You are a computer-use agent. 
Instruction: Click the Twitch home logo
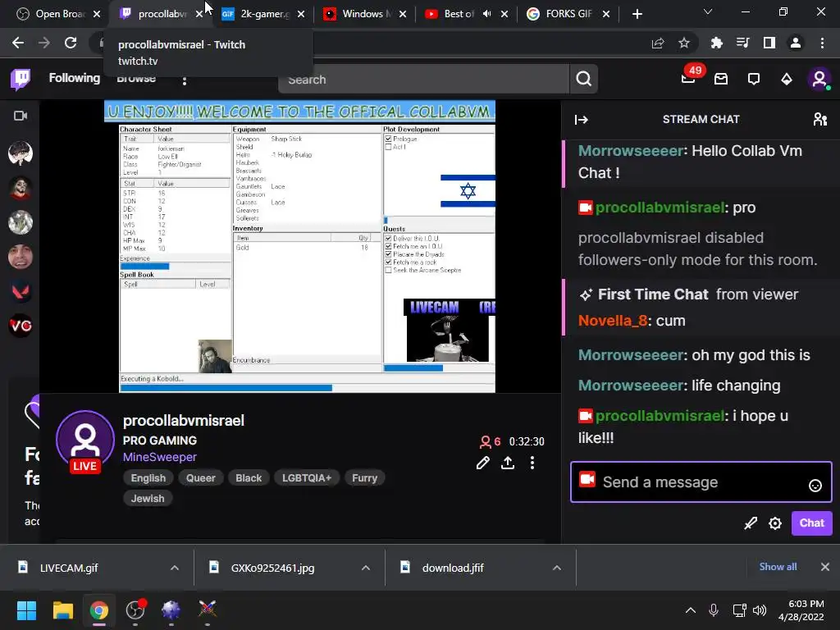21,80
